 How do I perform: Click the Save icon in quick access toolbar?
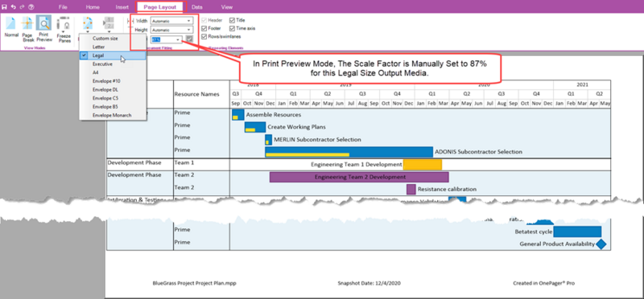click(5, 7)
